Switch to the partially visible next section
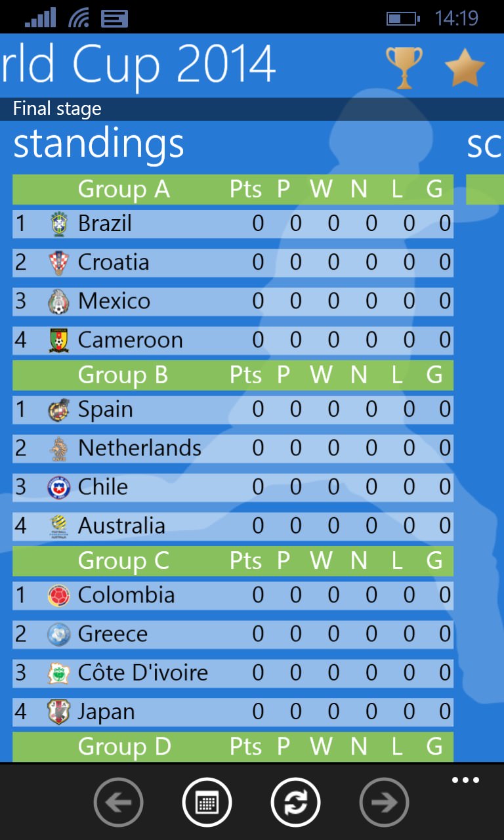This screenshot has width=504, height=840. 484,145
